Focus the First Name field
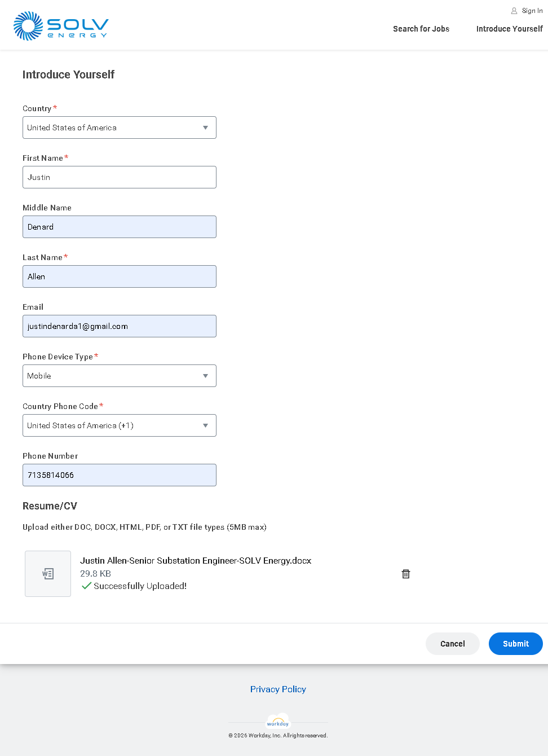 [120, 177]
